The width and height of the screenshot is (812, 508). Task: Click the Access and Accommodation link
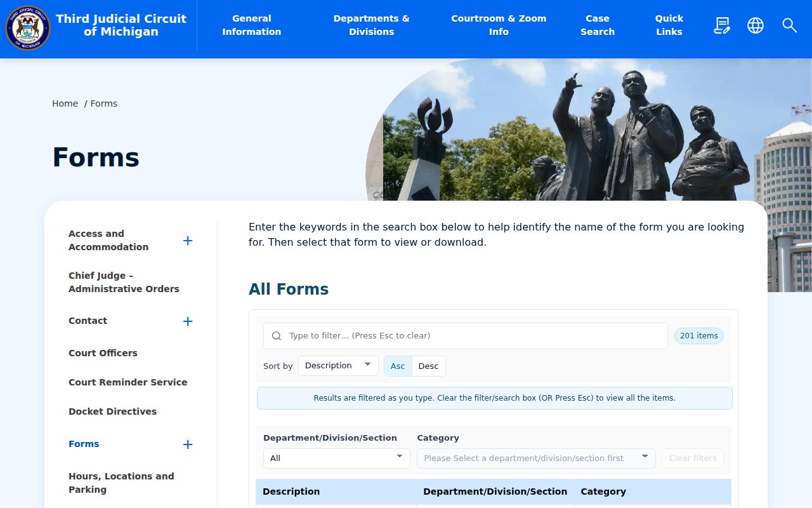[108, 241]
